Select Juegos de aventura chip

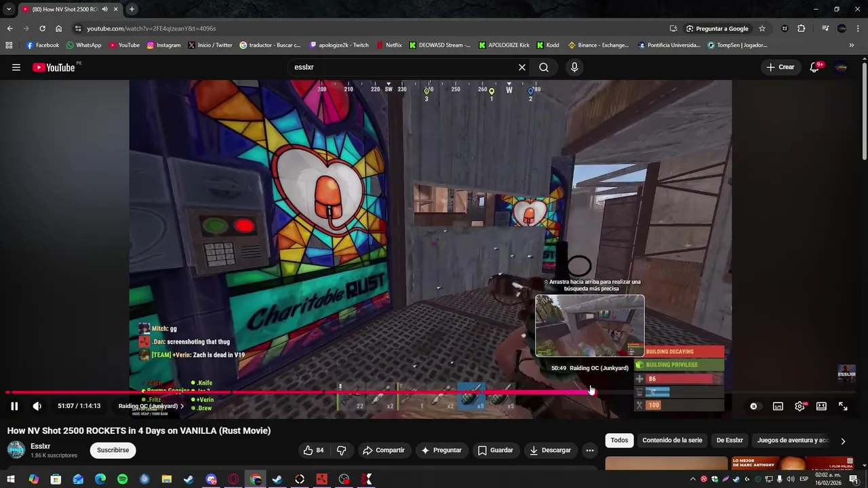(x=793, y=440)
